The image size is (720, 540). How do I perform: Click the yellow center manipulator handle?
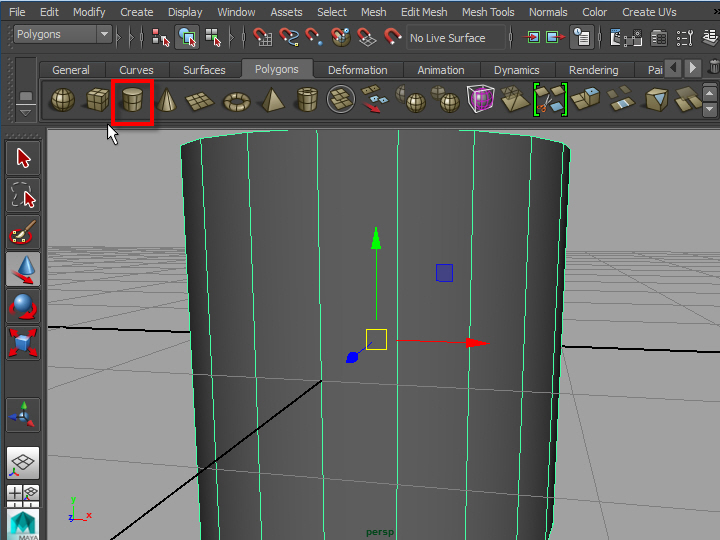[x=376, y=339]
